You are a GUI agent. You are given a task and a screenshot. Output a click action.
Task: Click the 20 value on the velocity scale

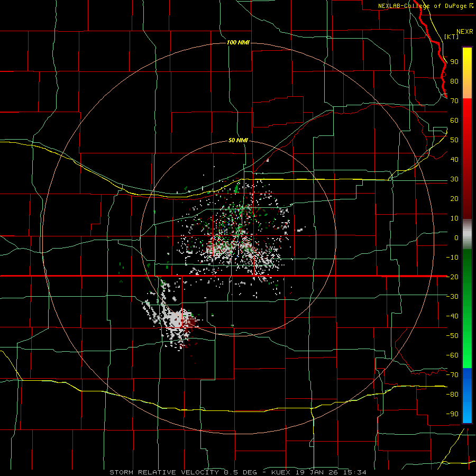tap(454, 199)
